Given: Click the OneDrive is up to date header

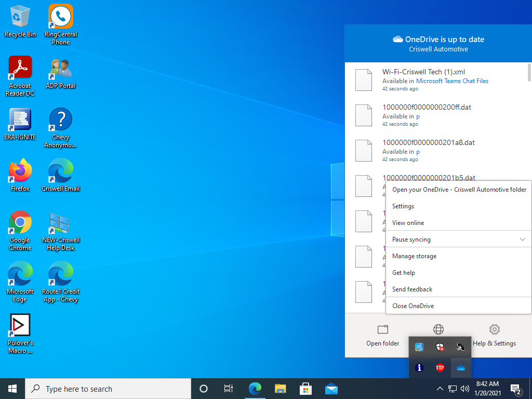Looking at the screenshot, I should 438,44.
